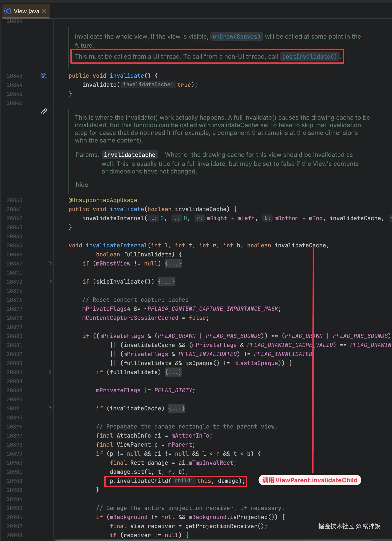Click the word "hide" in the doc comment

pyautogui.click(x=82, y=185)
